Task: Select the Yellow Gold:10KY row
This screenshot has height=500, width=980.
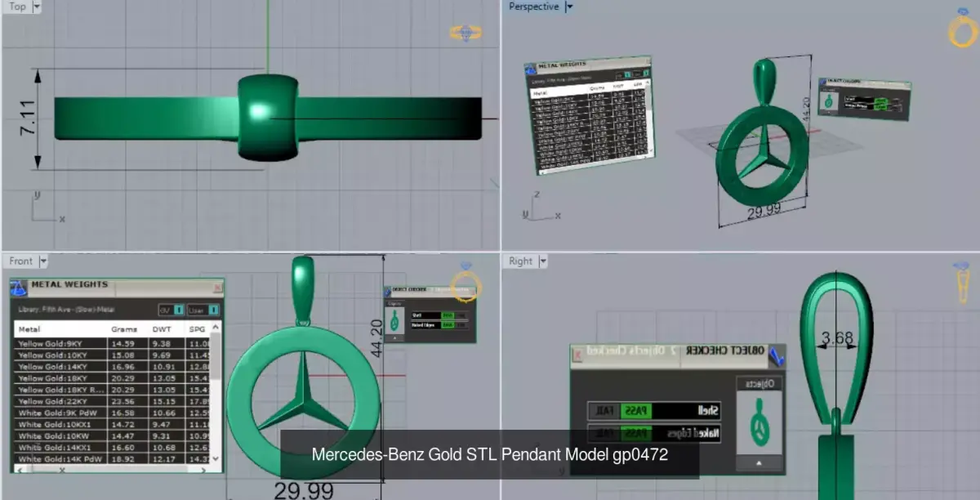Action: 112,355
